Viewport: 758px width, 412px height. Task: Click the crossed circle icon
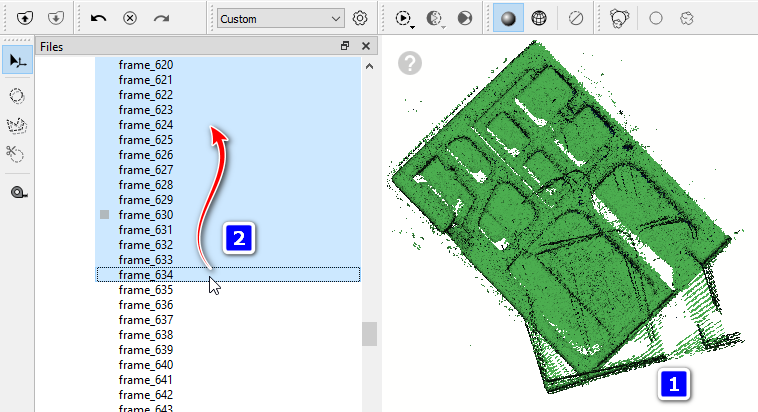575,18
